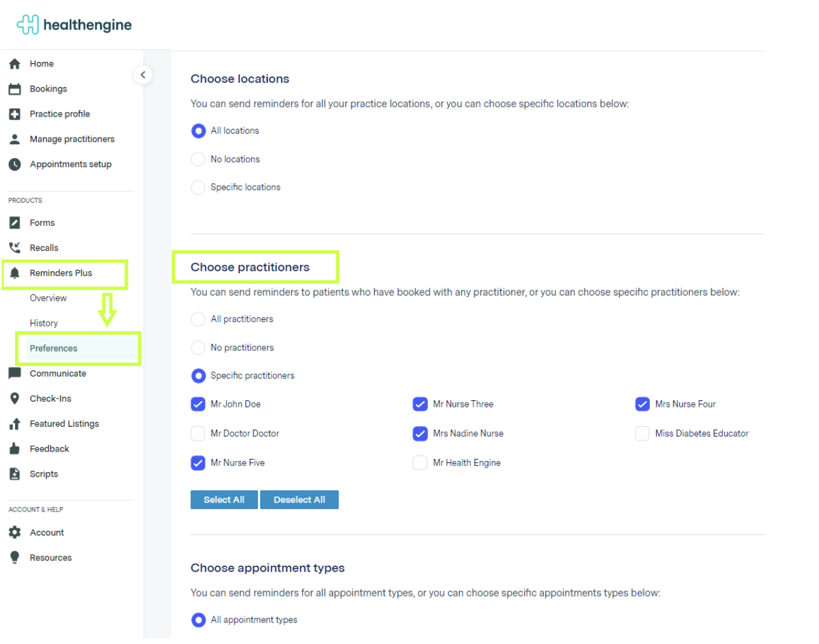Click the Choose appointment types heading
Viewport: 819px width, 644px height.
pos(267,568)
